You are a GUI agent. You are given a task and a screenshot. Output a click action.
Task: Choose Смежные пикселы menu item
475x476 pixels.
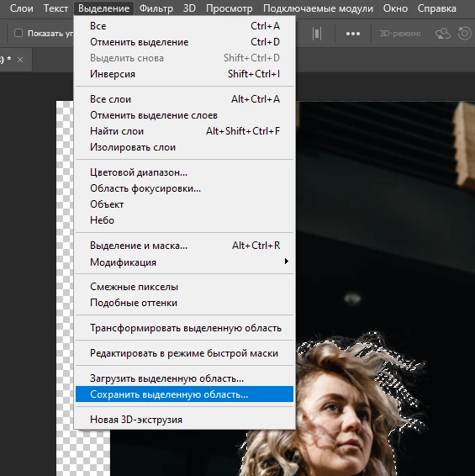point(185,287)
